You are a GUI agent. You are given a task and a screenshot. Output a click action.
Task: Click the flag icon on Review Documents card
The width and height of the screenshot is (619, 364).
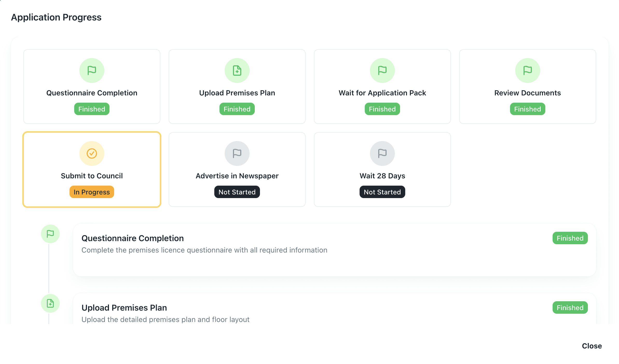[527, 70]
